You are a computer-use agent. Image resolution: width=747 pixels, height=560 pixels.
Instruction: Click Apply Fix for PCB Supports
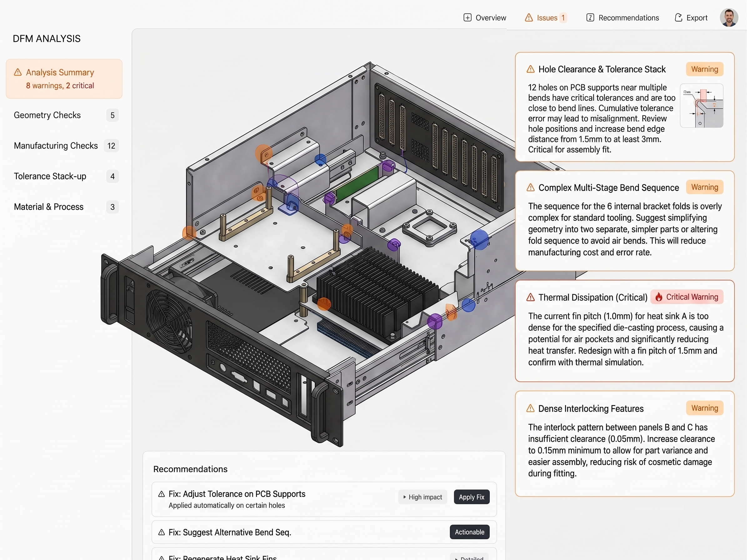471,497
